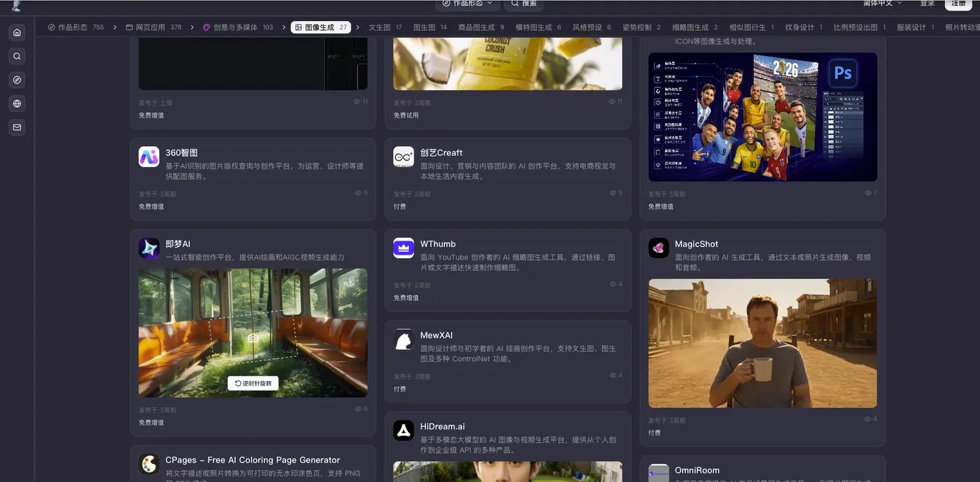The image size is (980, 482).
Task: Click the 注册 register button
Action: point(958,3)
